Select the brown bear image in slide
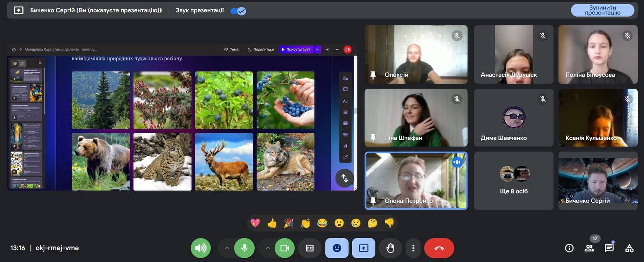 coord(101,162)
